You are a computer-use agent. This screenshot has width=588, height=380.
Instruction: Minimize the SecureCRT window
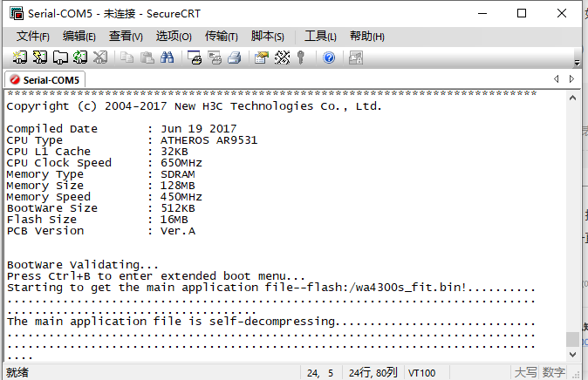(482, 13)
